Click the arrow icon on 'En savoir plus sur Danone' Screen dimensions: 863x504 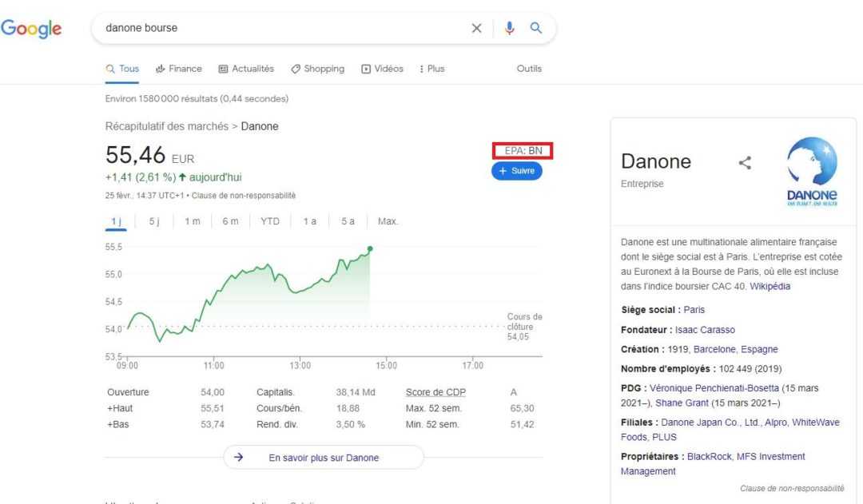coord(238,457)
